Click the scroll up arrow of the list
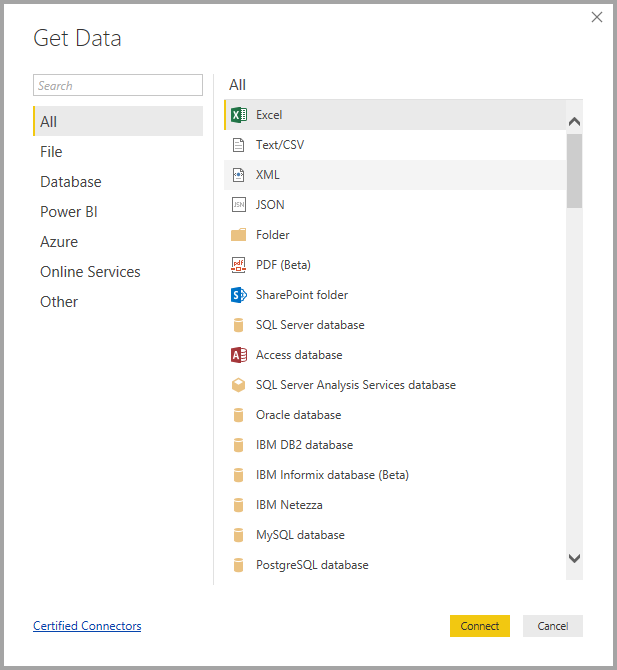Image resolution: width=617 pixels, height=670 pixels. pos(575,122)
